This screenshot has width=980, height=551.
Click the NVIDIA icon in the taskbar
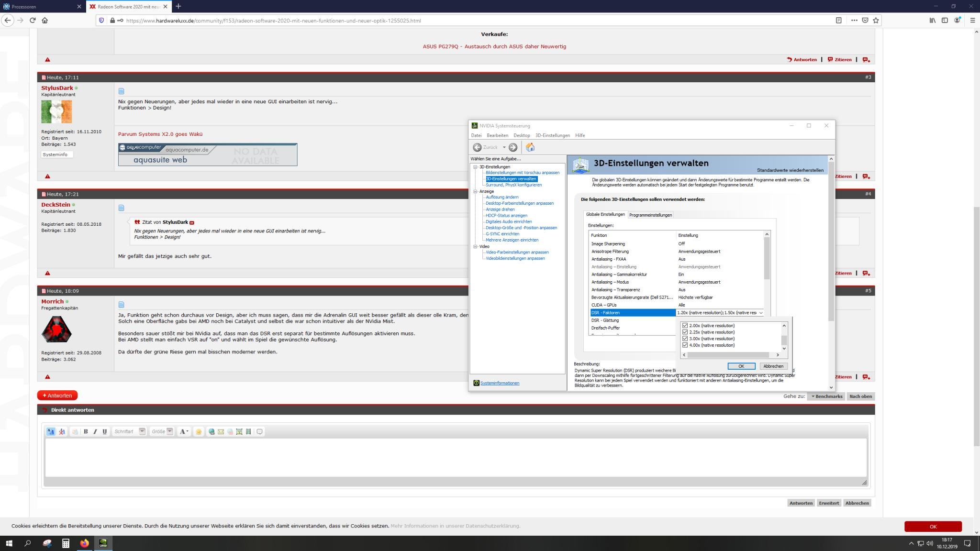(x=103, y=543)
